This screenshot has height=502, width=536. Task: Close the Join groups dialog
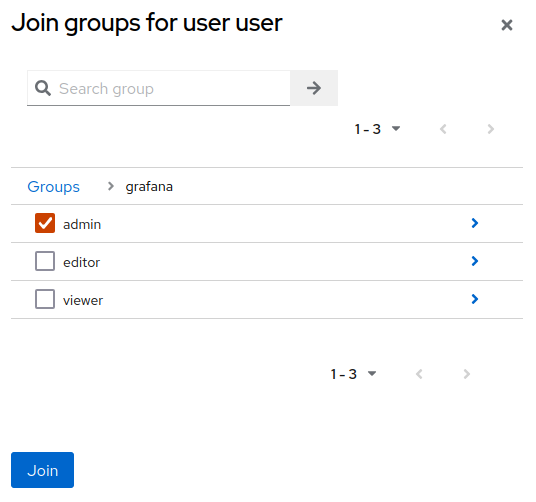point(507,25)
